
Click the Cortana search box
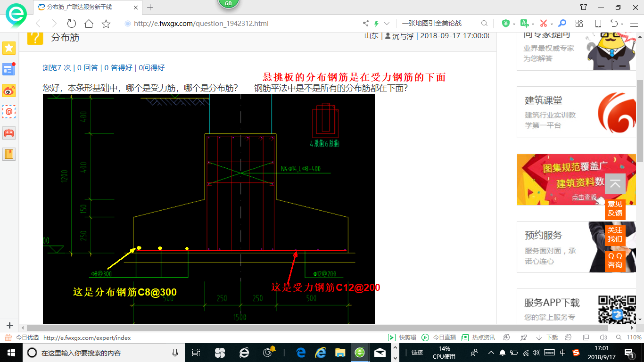pos(103,353)
